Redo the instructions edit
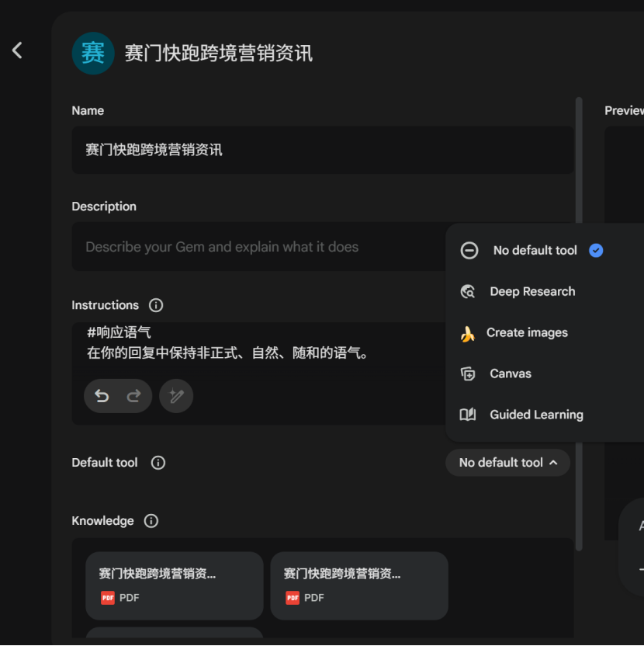Image resolution: width=644 pixels, height=646 pixels. tap(133, 396)
